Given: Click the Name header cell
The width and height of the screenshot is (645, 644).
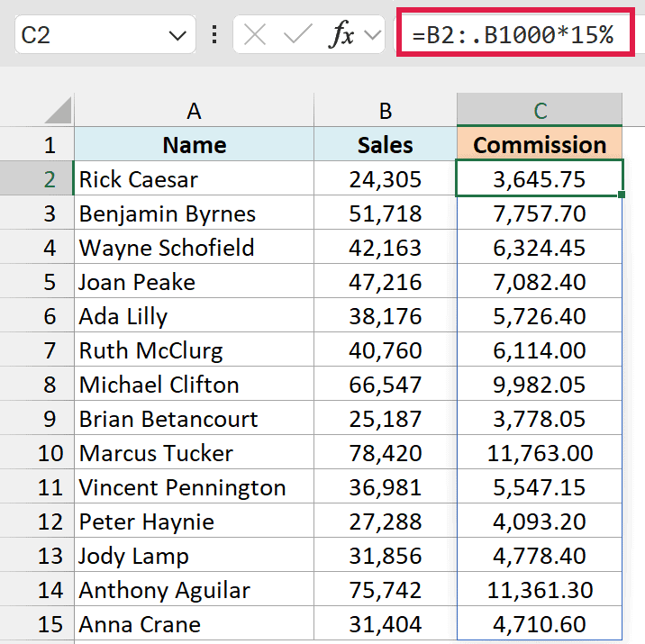Looking at the screenshot, I should (195, 144).
